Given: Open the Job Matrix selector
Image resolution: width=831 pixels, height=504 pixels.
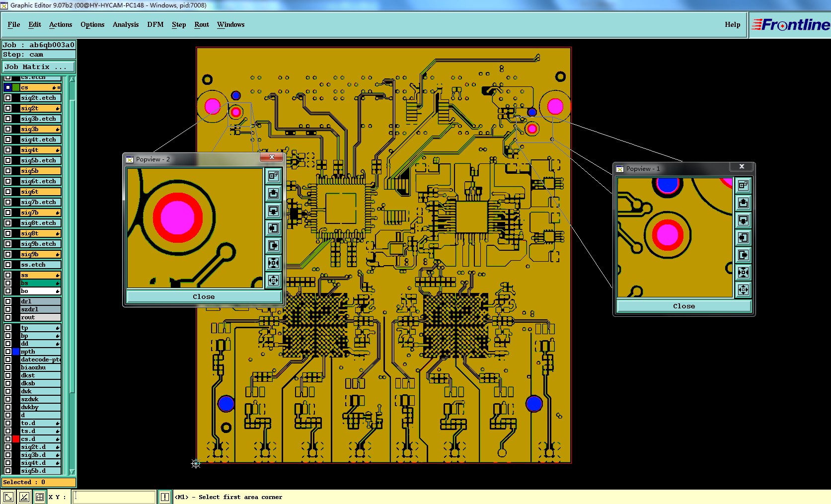Looking at the screenshot, I should click(x=39, y=67).
